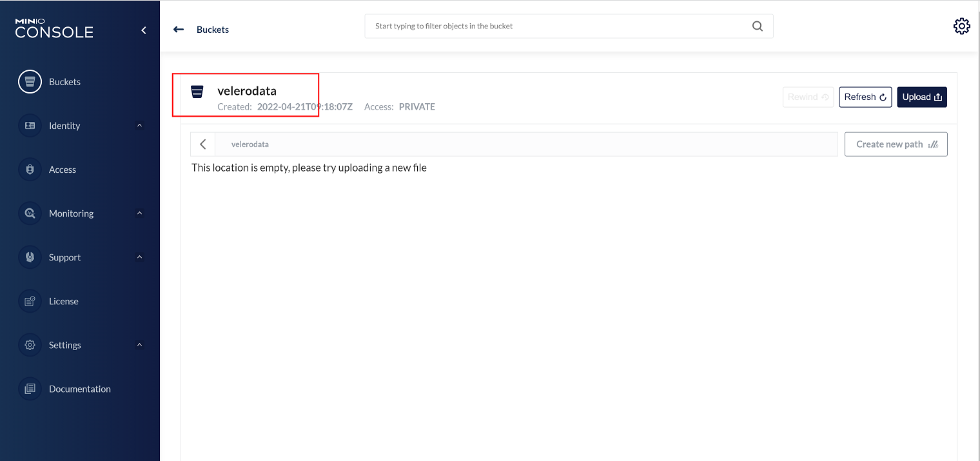Click the Support sidebar icon
The image size is (980, 461).
point(30,257)
